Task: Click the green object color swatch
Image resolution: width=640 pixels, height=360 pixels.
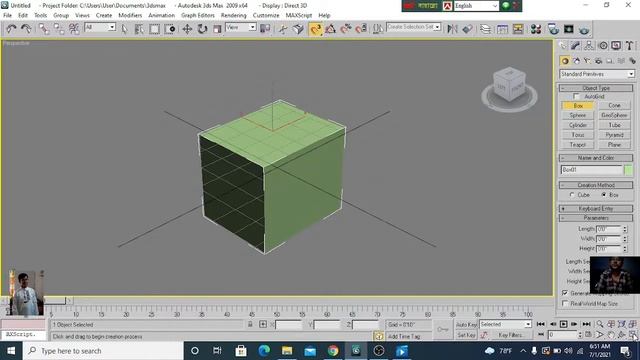Action: point(629,170)
